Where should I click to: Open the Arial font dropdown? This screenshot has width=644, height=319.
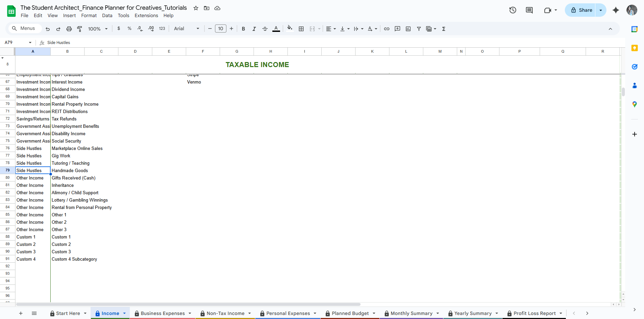pos(186,29)
